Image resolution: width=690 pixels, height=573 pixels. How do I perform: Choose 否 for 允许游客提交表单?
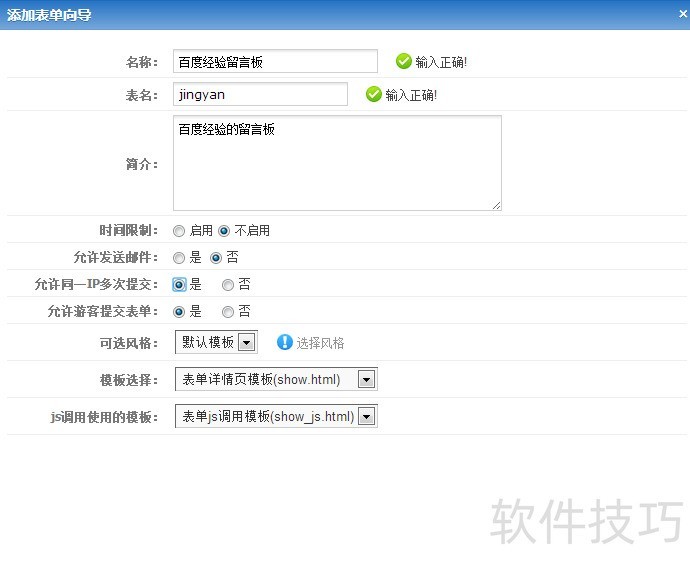[x=228, y=311]
